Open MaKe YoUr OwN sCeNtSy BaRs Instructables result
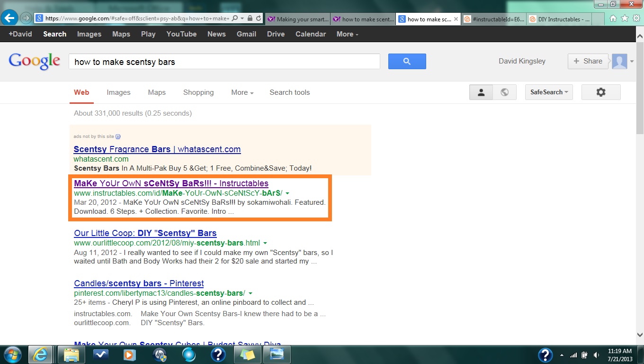The width and height of the screenshot is (644, 364). 171,183
